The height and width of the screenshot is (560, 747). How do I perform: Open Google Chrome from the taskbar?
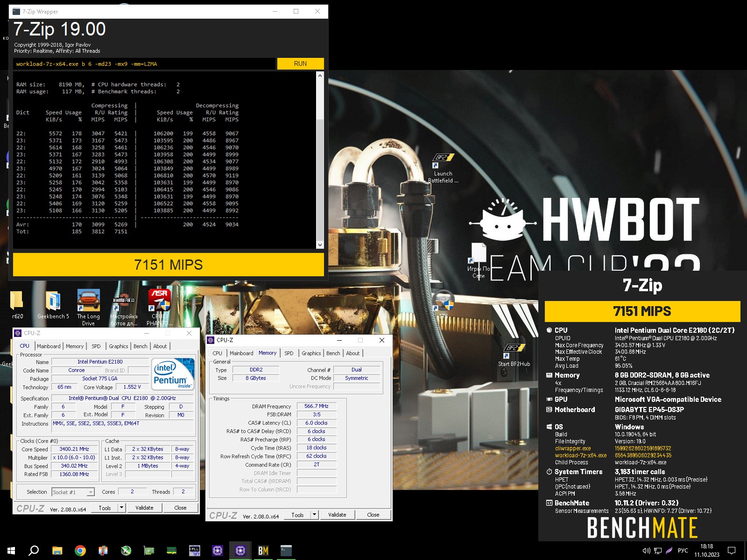coord(80,551)
